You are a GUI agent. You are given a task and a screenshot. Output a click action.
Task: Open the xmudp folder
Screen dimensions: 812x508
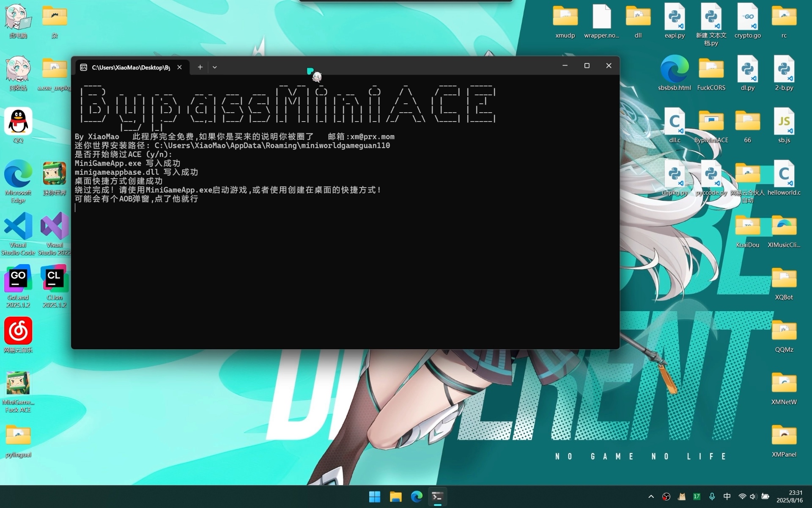565,21
